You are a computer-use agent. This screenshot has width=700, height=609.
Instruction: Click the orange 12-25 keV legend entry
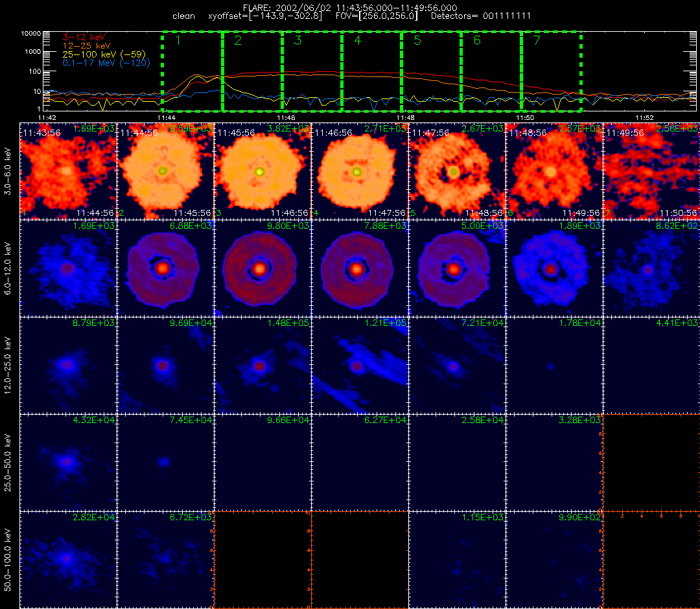point(86,46)
